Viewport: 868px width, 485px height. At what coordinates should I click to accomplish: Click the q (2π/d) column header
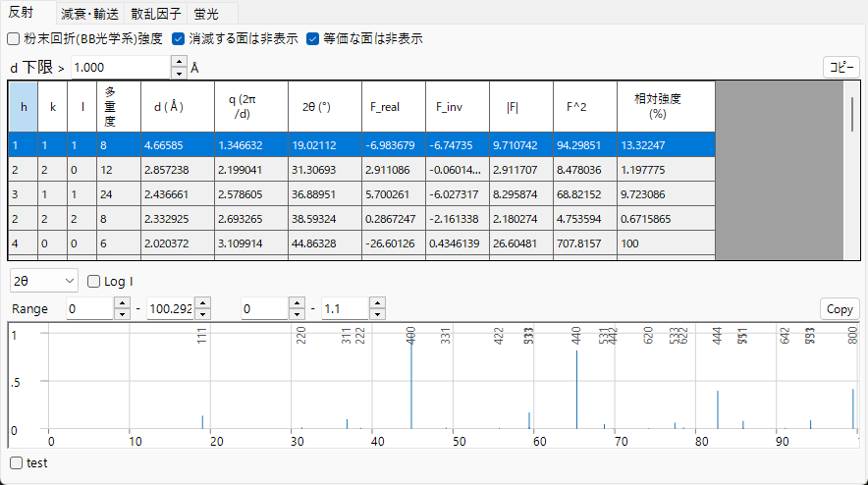pos(251,107)
